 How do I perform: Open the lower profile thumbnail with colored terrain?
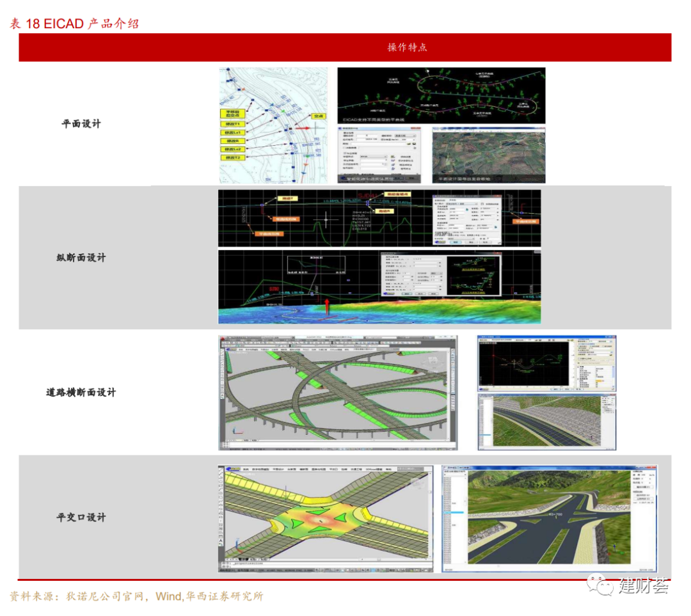(379, 287)
